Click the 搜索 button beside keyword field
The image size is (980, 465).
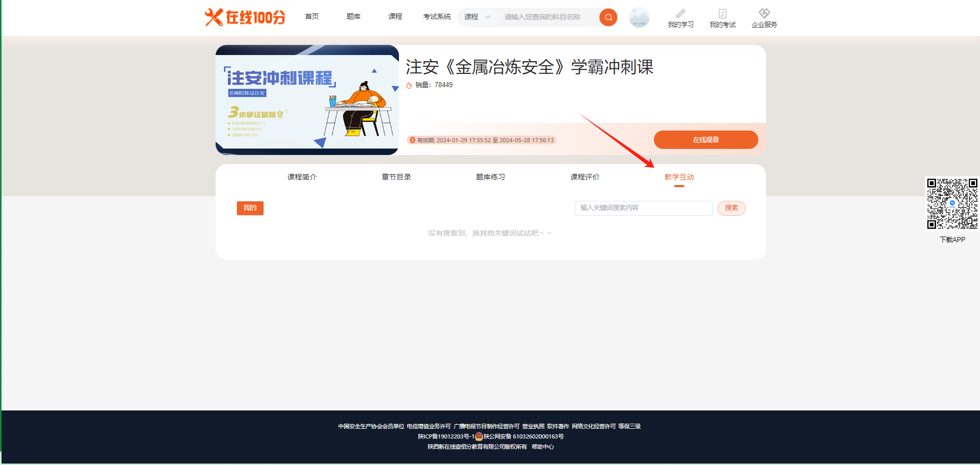click(731, 208)
